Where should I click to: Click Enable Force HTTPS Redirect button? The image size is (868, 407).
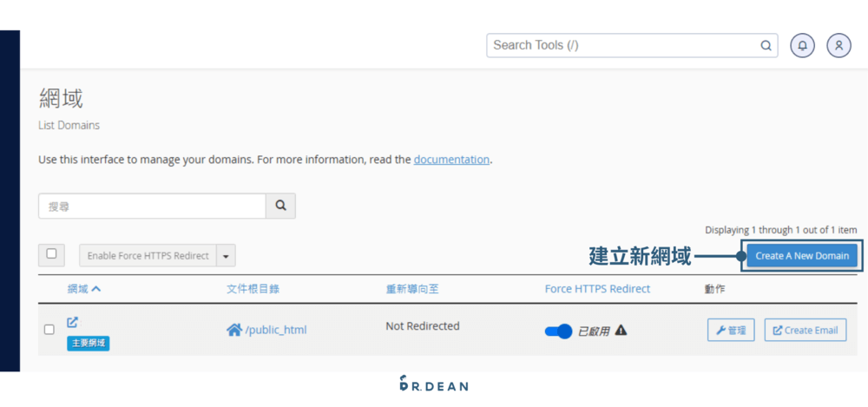tap(148, 256)
